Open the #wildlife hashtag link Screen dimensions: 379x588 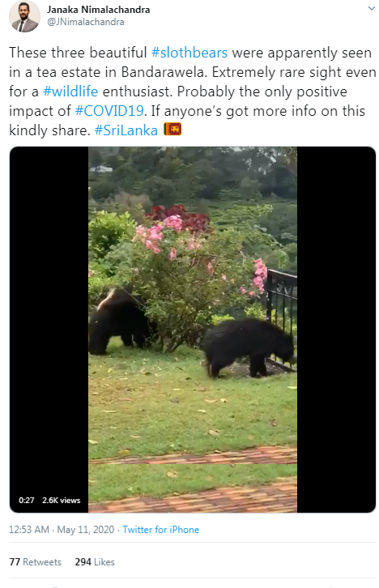click(70, 92)
